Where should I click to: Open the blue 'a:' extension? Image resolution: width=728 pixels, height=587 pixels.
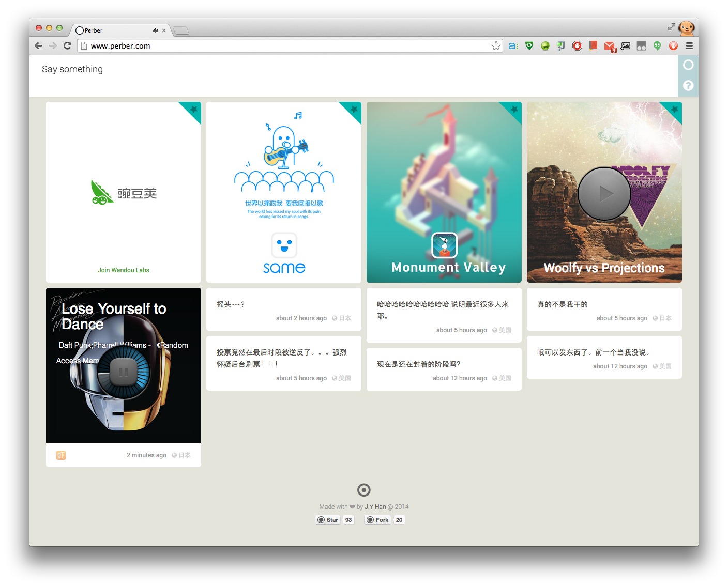pos(513,45)
